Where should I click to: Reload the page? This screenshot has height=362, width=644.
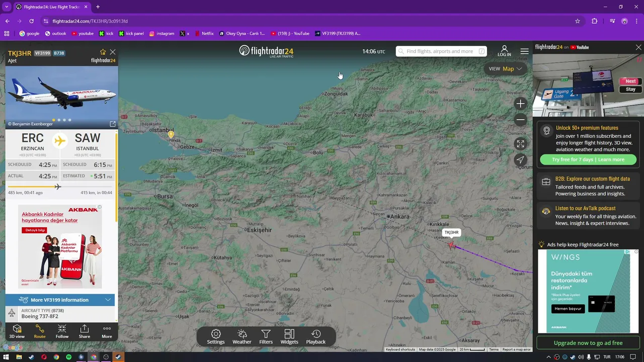click(31, 21)
